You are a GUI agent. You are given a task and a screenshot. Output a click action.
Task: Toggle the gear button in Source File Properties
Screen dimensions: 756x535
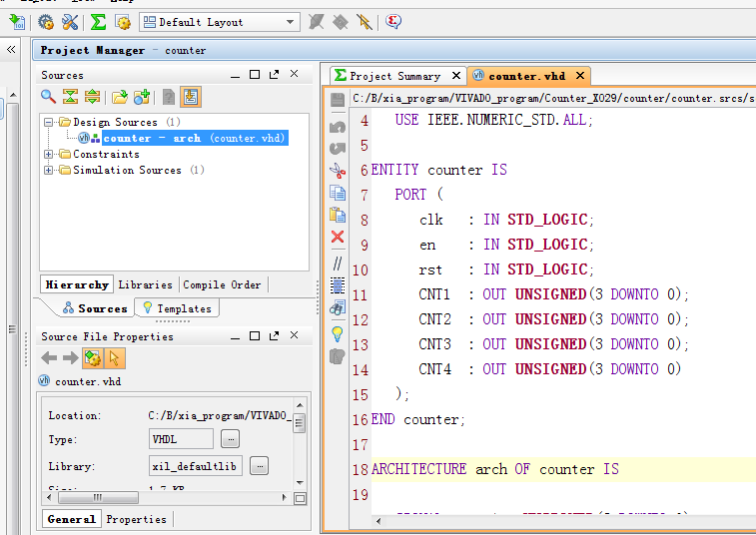click(x=93, y=358)
